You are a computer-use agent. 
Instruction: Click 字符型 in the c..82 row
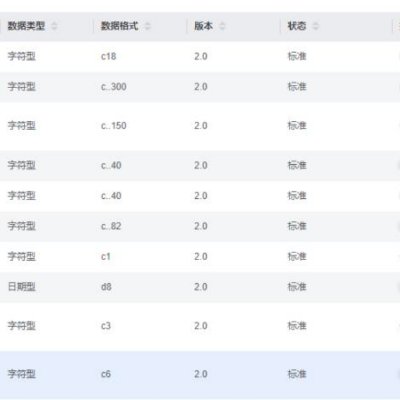(x=22, y=226)
